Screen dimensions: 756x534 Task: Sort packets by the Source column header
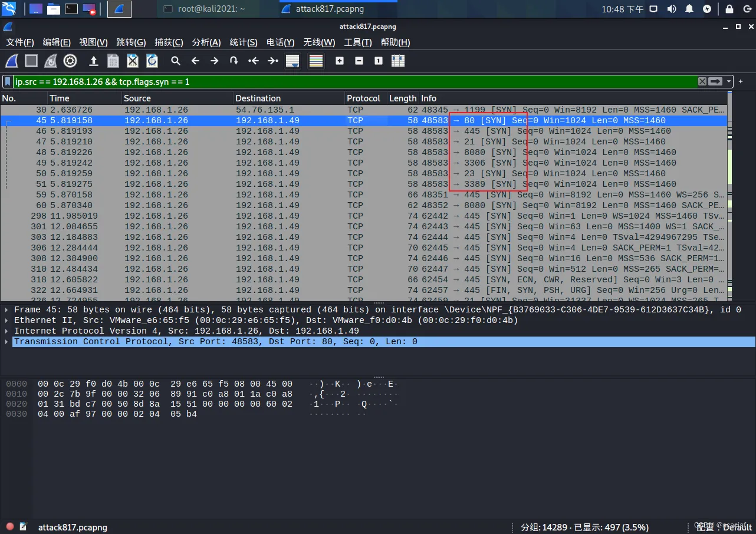(x=177, y=98)
